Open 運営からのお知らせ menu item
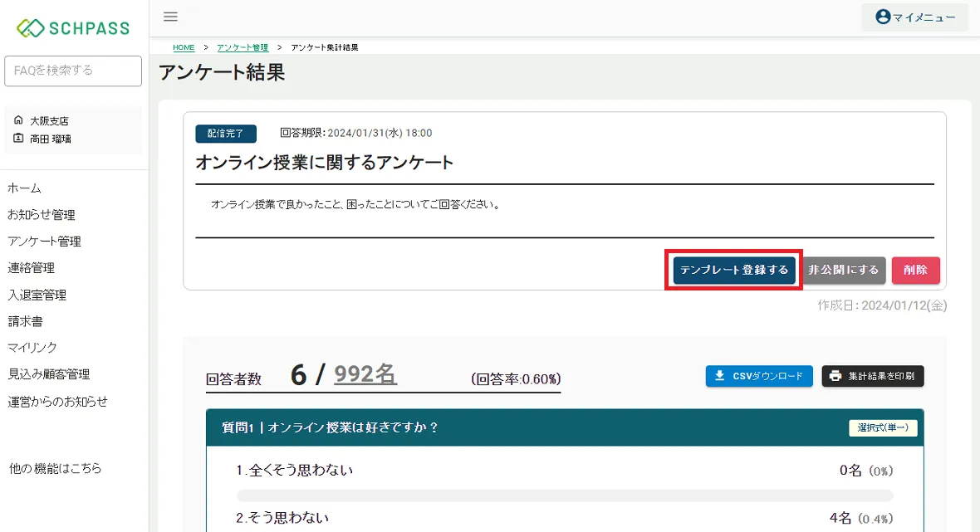This screenshot has width=980, height=532. pos(57,402)
